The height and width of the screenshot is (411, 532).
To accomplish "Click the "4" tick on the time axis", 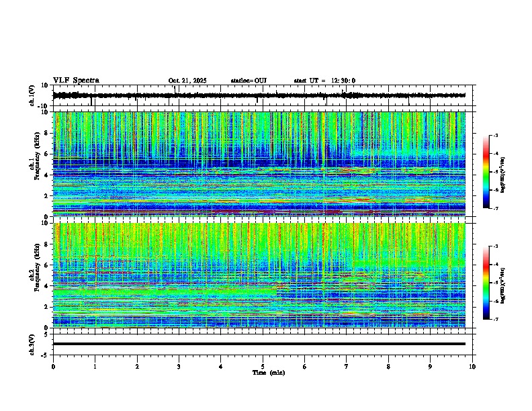I will [x=221, y=367].
